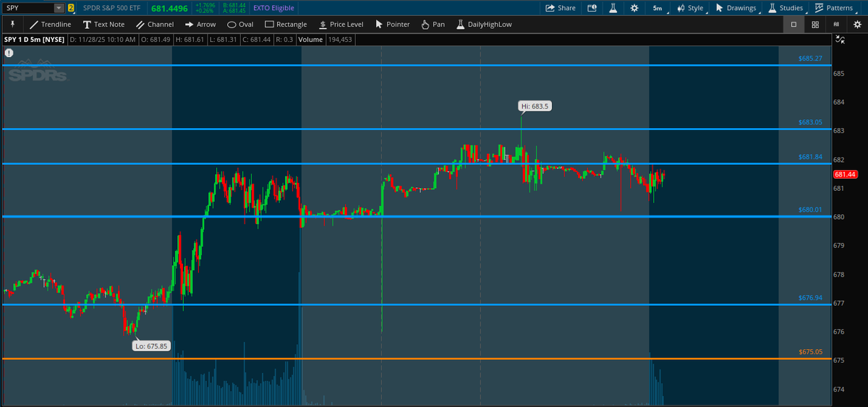Click the 'C: 681.44' close value

258,40
